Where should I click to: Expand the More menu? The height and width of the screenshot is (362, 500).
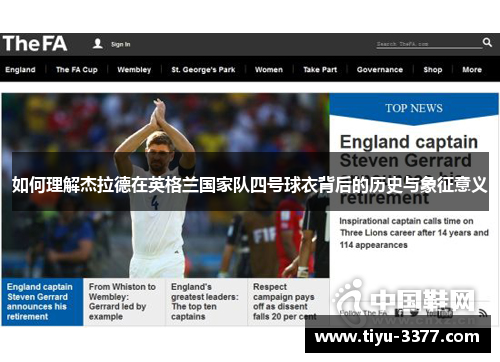(472, 70)
